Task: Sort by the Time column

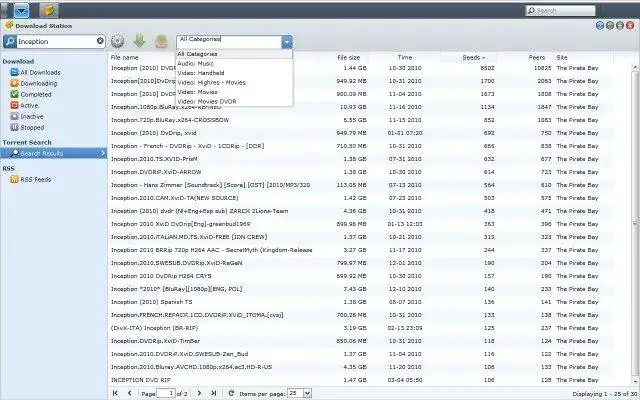Action: (405, 58)
